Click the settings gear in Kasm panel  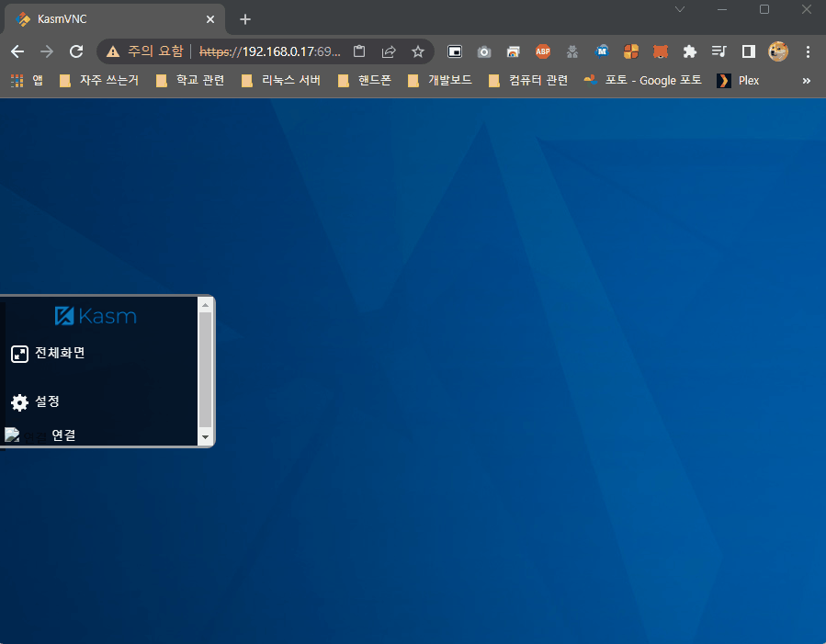pos(19,402)
